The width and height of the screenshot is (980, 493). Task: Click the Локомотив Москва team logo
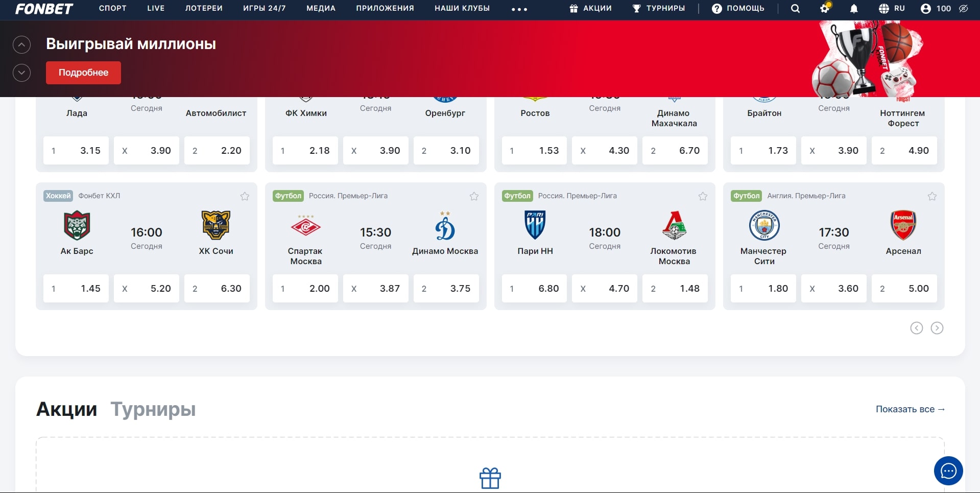point(674,225)
